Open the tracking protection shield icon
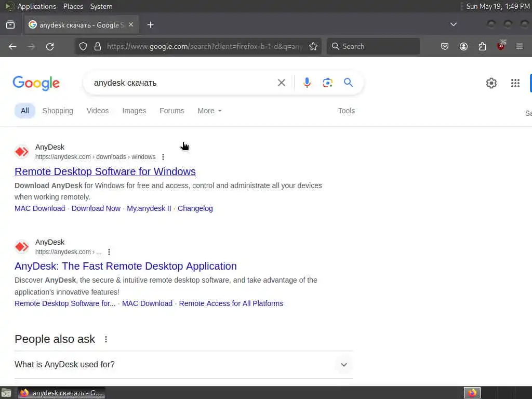Viewport: 532px width, 399px height. 83,46
